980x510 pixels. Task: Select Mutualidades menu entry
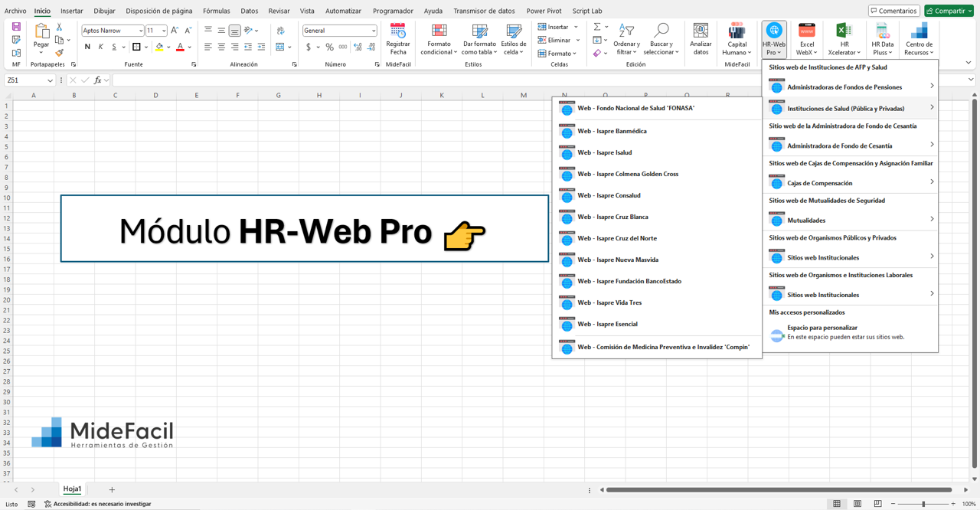850,220
